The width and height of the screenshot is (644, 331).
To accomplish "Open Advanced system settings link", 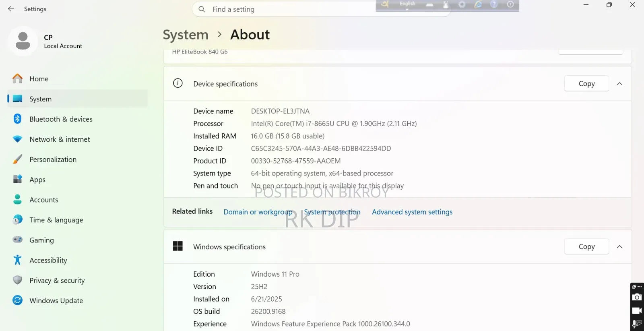I will pyautogui.click(x=412, y=212).
